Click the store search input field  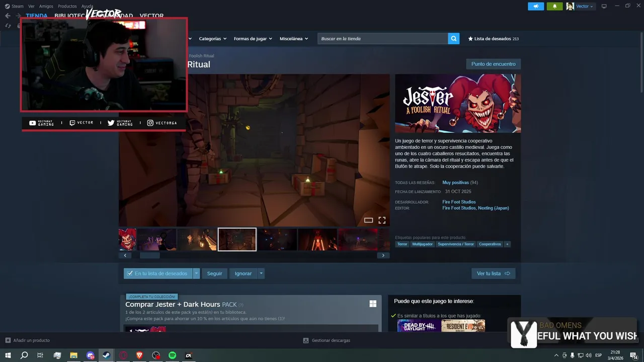pos(382,38)
